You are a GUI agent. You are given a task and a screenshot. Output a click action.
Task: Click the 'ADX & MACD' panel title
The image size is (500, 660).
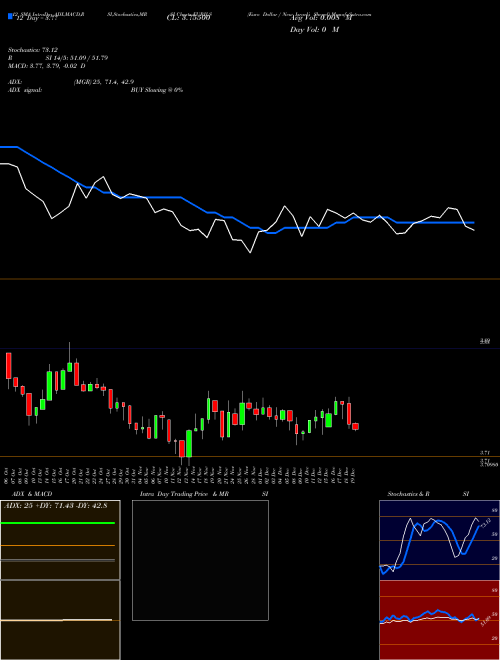[x=32, y=494]
